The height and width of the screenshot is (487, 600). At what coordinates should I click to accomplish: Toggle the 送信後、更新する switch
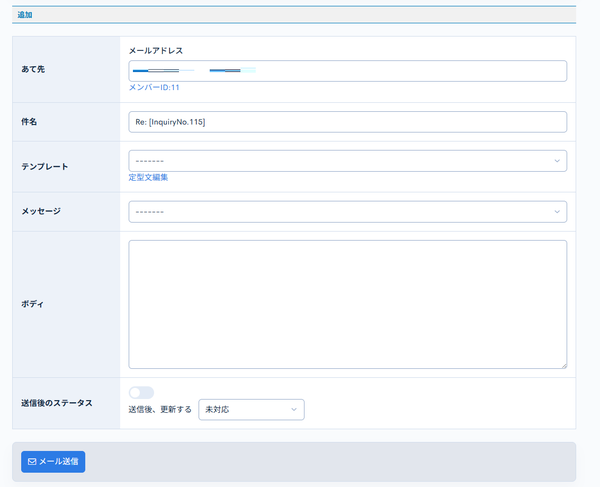(141, 393)
